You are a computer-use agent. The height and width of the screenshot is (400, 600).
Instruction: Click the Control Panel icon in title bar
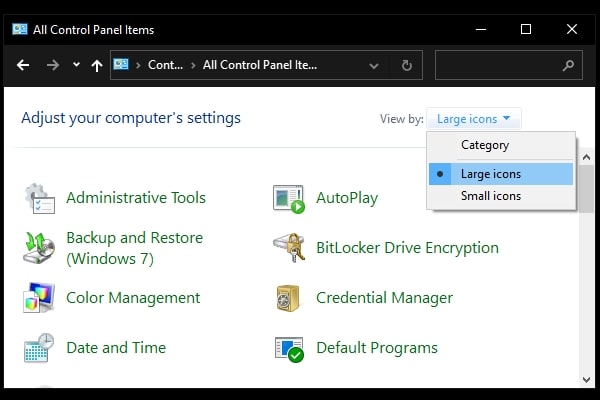(x=20, y=29)
